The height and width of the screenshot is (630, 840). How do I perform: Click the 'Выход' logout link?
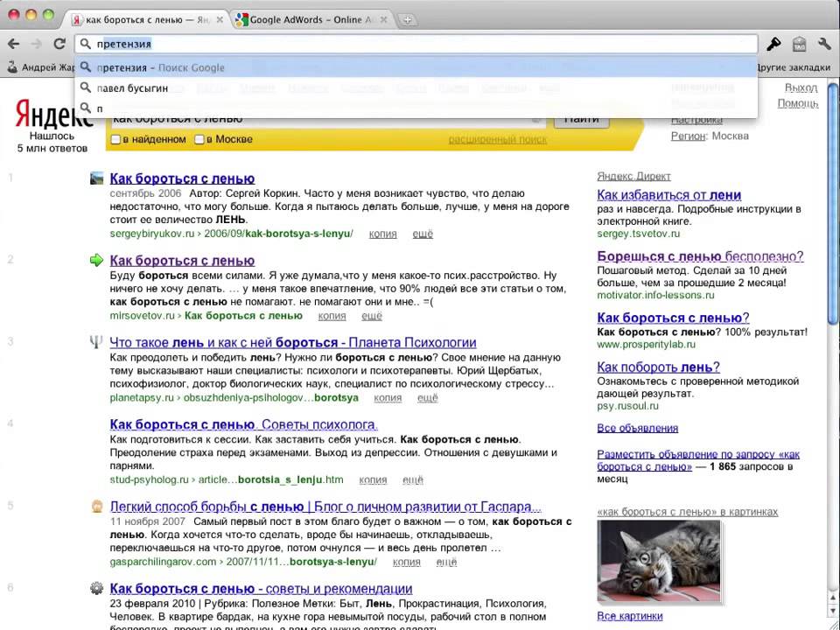(x=801, y=87)
